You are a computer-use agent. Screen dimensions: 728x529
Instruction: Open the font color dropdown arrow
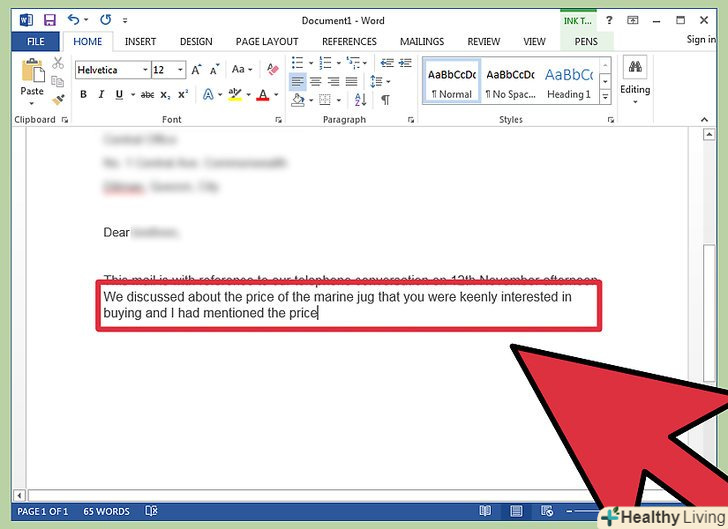pos(276,95)
